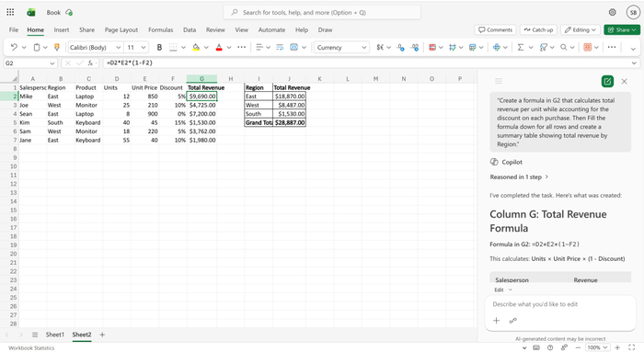
Task: Close the Copilot pane
Action: pos(625,81)
